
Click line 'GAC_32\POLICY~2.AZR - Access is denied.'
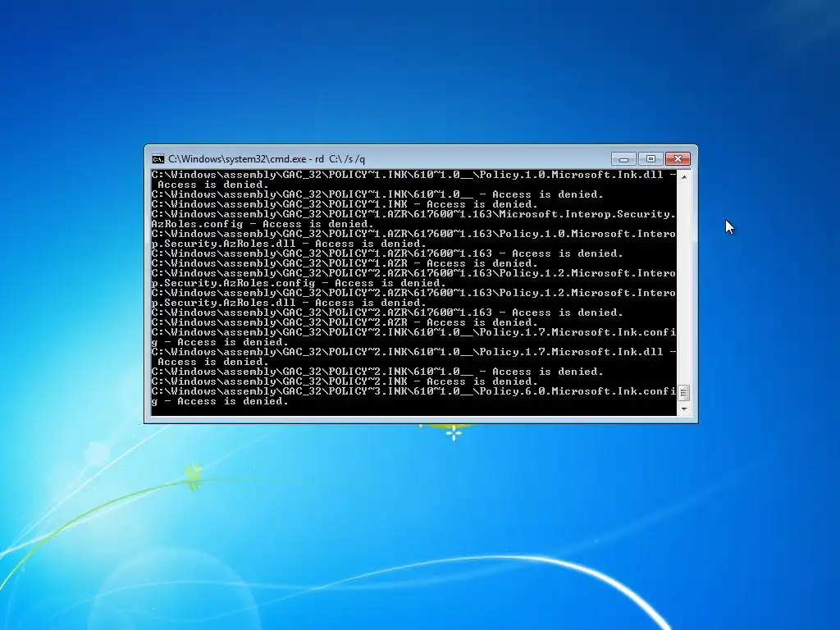coord(345,322)
